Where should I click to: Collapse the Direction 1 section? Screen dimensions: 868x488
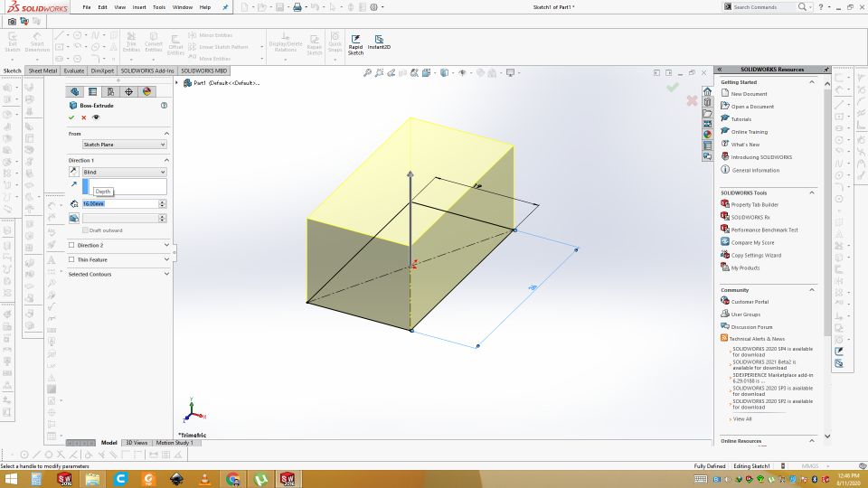(166, 160)
